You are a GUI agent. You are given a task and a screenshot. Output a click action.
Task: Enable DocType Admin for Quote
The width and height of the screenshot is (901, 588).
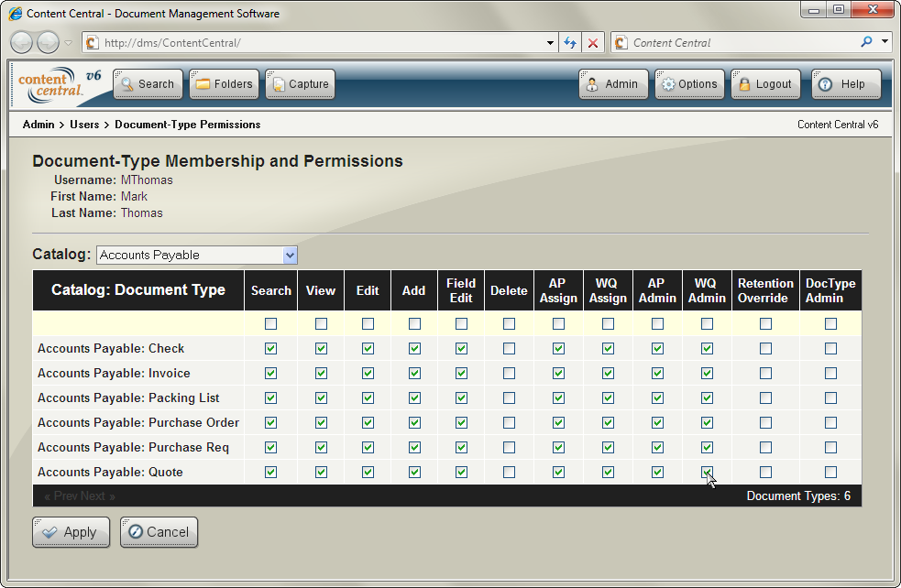pos(831,472)
